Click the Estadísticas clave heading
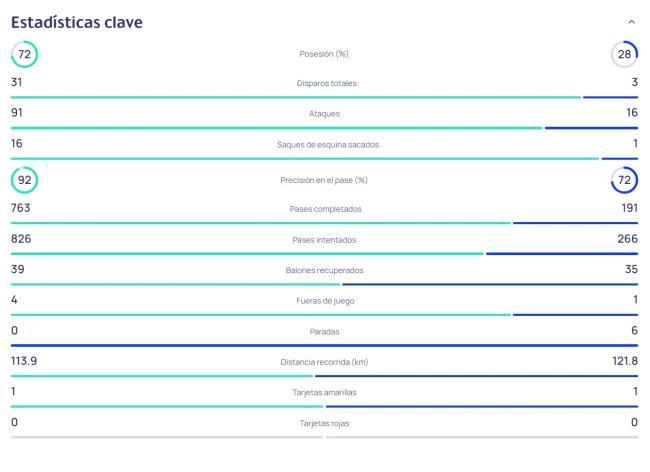650x472 pixels. 76,21
